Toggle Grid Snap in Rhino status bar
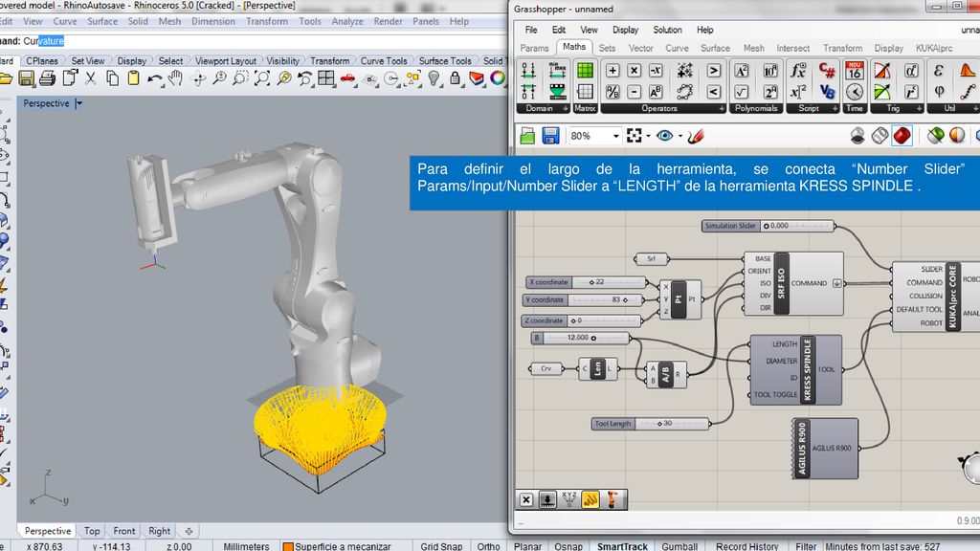The height and width of the screenshot is (551, 980). (441, 546)
